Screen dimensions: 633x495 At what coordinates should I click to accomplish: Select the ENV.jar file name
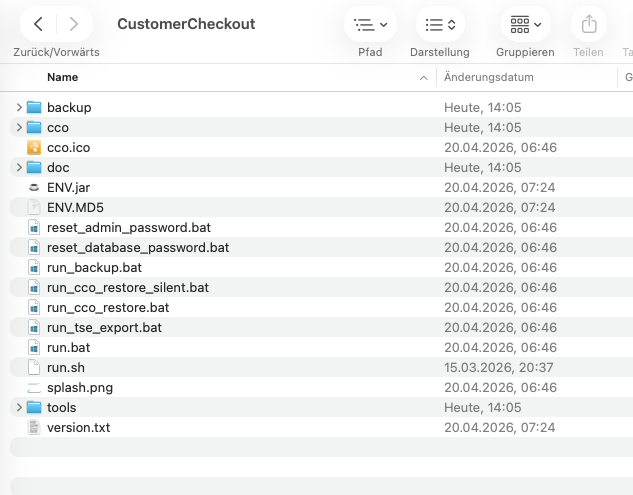pyautogui.click(x=68, y=188)
